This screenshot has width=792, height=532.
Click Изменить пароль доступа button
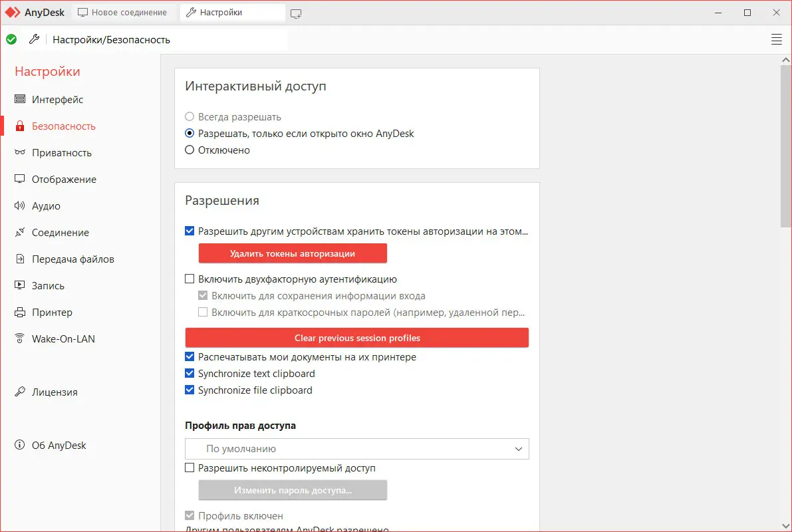293,490
